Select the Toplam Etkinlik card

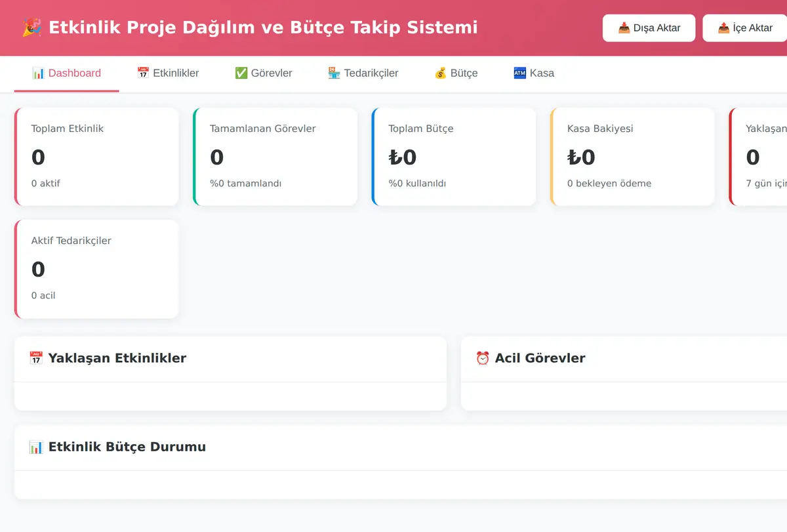click(x=96, y=157)
